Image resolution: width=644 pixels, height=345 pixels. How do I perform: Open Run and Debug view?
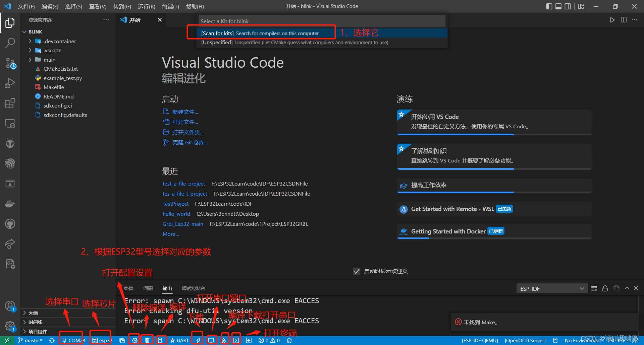pyautogui.click(x=10, y=83)
